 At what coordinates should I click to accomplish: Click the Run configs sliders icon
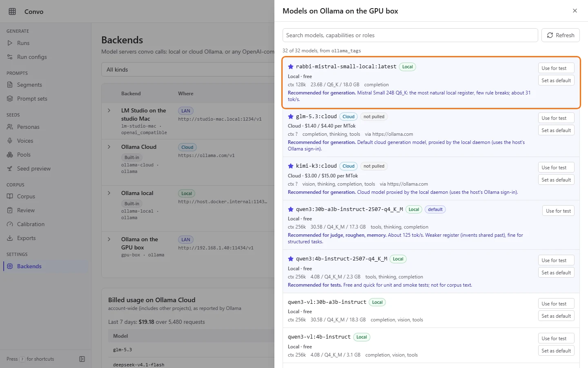(10, 57)
